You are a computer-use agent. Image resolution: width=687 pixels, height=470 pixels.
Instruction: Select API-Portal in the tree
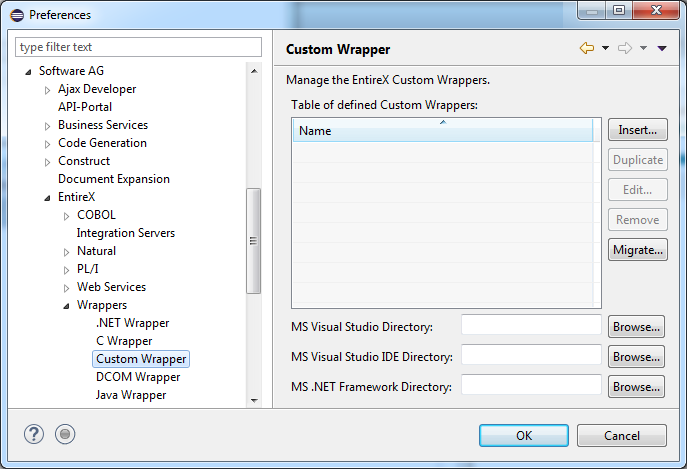pos(85,107)
